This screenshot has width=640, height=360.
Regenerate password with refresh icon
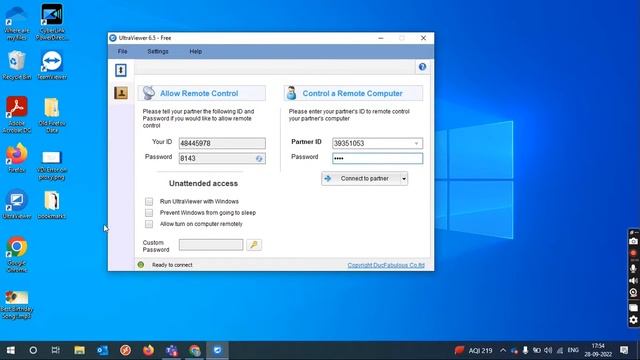pyautogui.click(x=259, y=158)
